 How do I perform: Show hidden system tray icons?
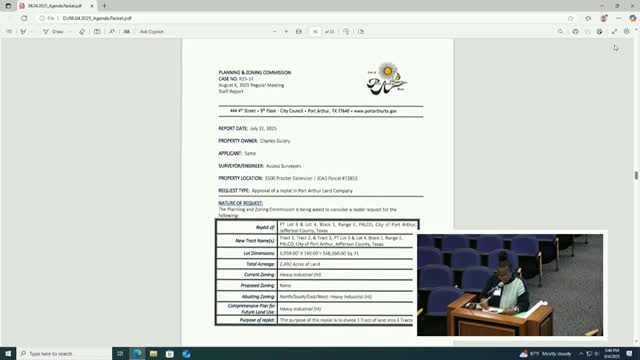[x=581, y=353]
